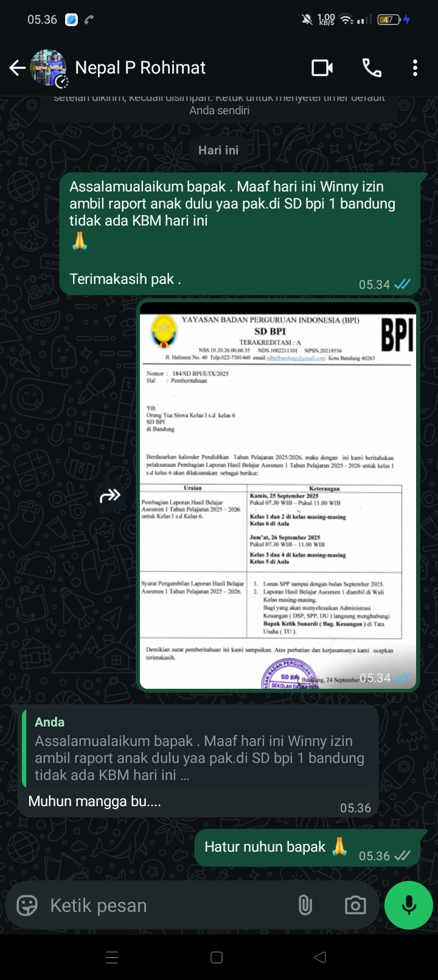The width and height of the screenshot is (438, 980).
Task: Open the BPI letter image attachment
Action: click(x=278, y=495)
